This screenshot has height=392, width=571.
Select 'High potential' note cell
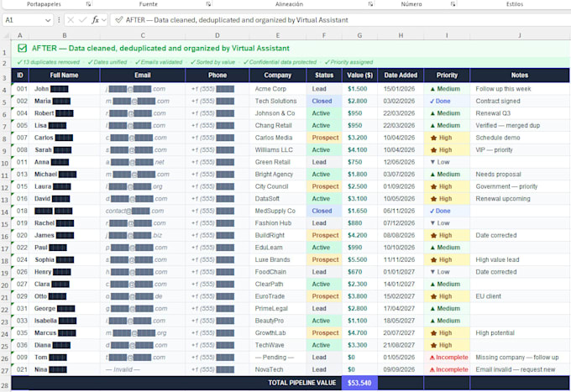520,333
